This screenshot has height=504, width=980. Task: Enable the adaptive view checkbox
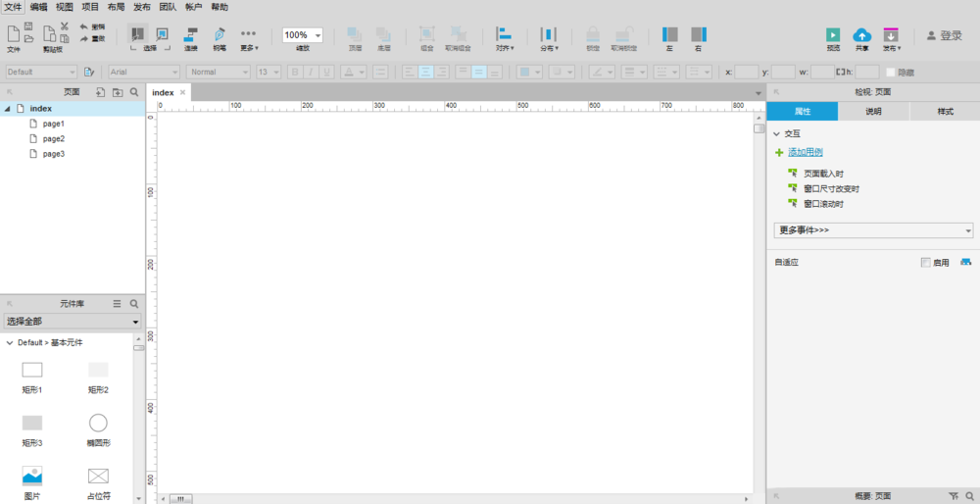(926, 263)
